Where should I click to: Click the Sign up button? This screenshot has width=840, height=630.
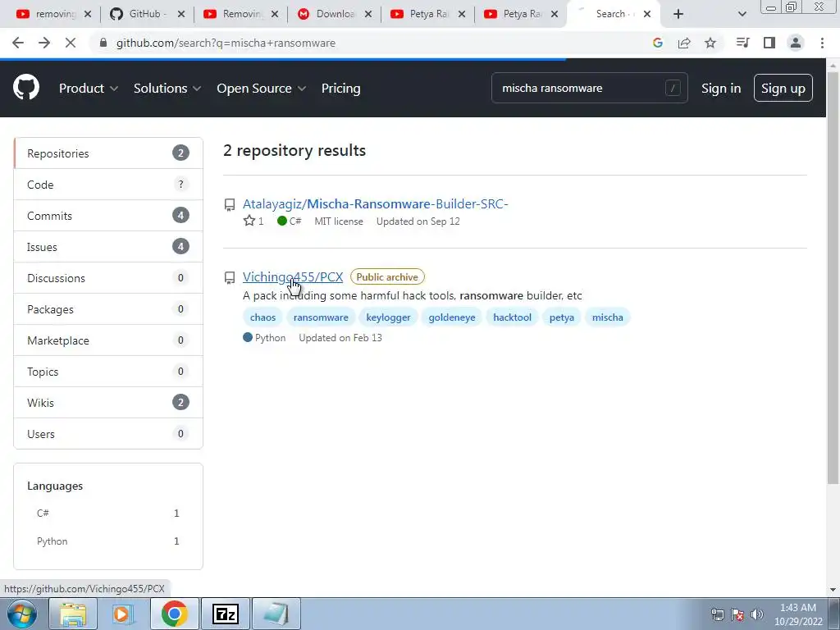tap(783, 89)
